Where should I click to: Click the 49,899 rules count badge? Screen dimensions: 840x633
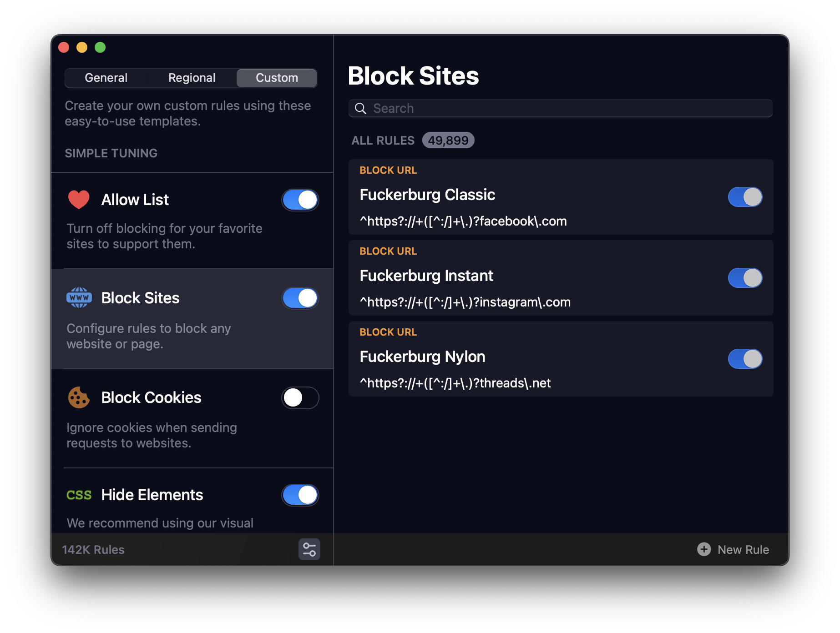pos(448,140)
